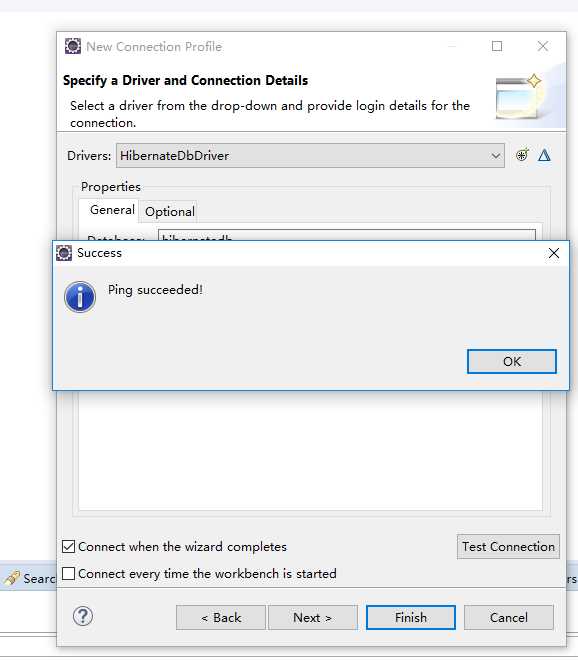Open the Drivers dropdown HibernateDbDriver
Viewport: 578px width, 661px height.
310,156
